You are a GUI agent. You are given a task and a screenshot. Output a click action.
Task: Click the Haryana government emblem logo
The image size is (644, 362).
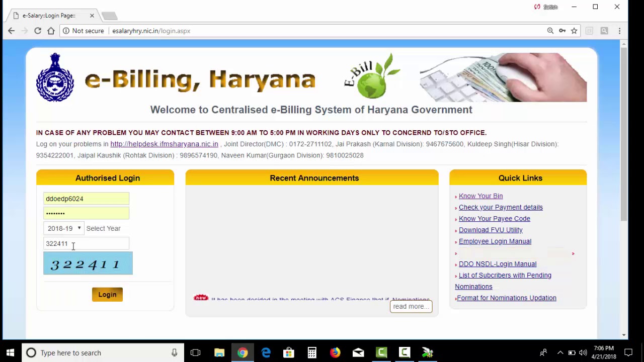55,77
